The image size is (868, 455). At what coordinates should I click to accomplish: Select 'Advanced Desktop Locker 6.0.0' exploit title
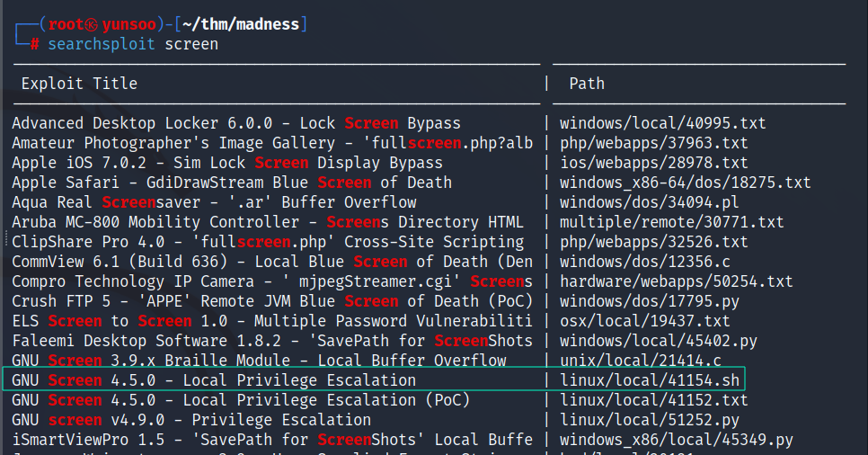(x=236, y=123)
